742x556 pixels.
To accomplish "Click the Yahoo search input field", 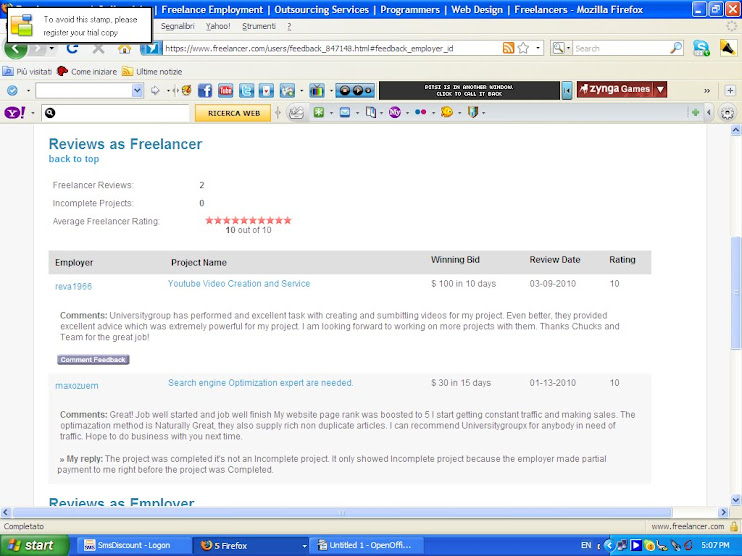I will (116, 113).
